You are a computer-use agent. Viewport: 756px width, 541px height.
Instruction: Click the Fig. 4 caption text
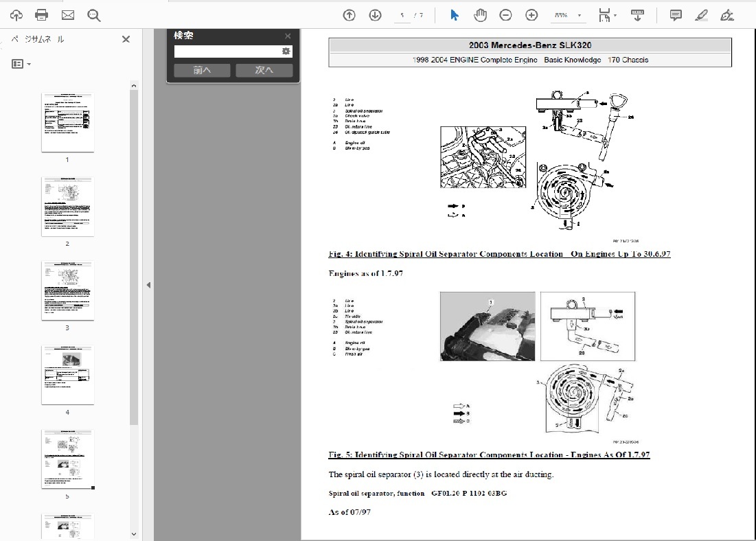tap(499, 254)
